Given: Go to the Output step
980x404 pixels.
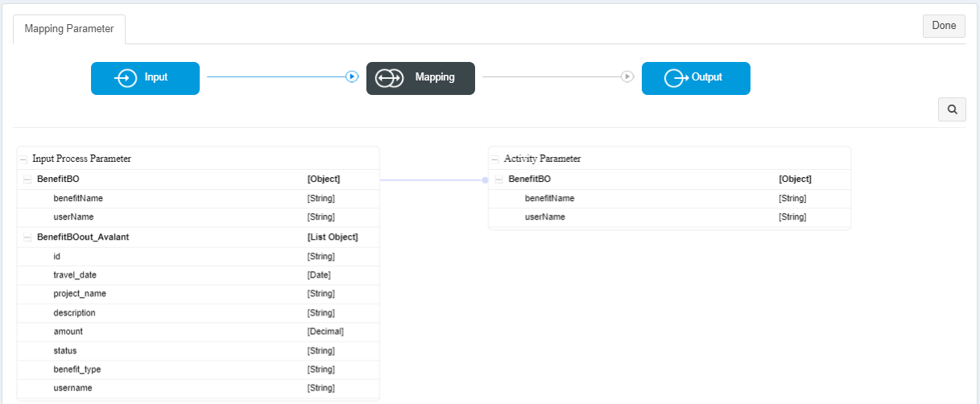Looking at the screenshot, I should 696,78.
